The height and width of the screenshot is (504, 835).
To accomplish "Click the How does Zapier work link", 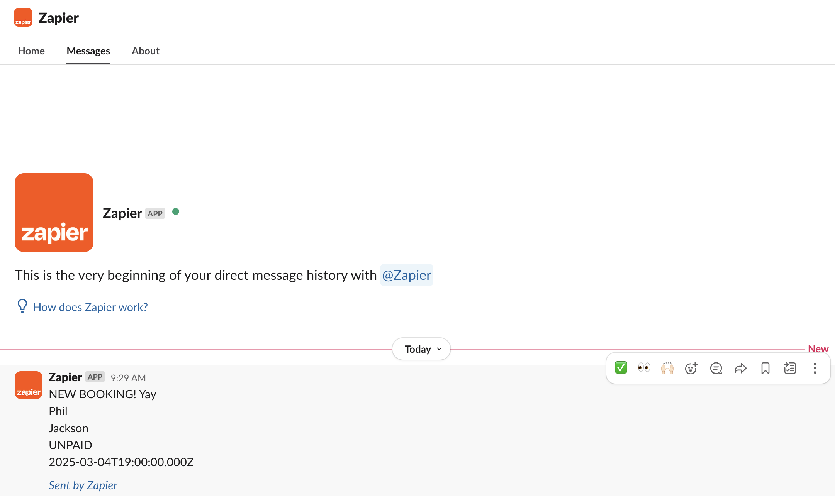I will pos(90,307).
